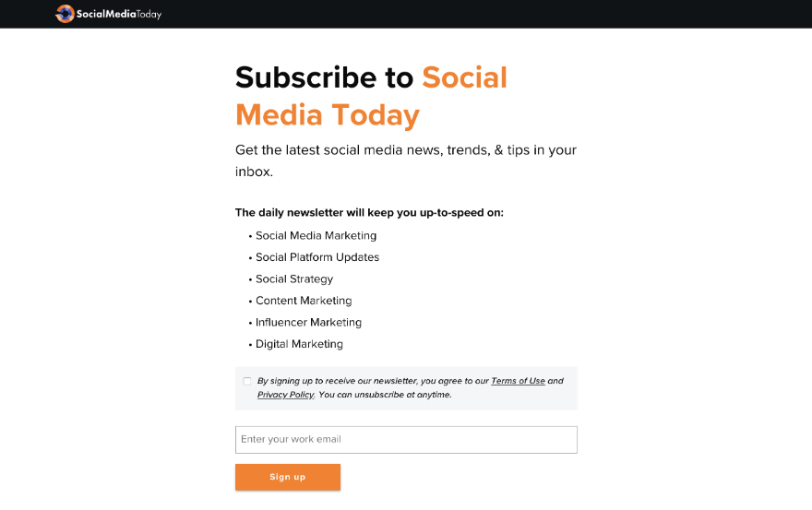This screenshot has width=812, height=510.
Task: Click the orange "Media Today" heading text
Action: 328,115
